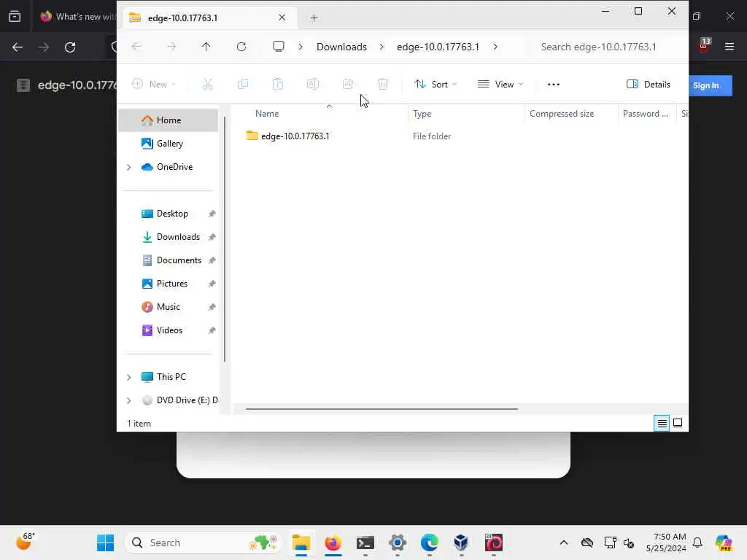This screenshot has width=747, height=560.
Task: Unpin Desktop using its pin icon
Action: click(x=212, y=214)
